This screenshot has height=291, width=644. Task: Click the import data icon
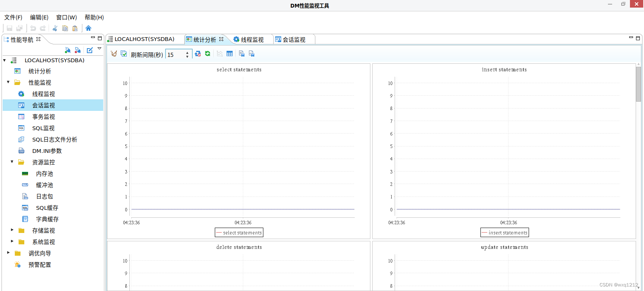[x=252, y=54]
